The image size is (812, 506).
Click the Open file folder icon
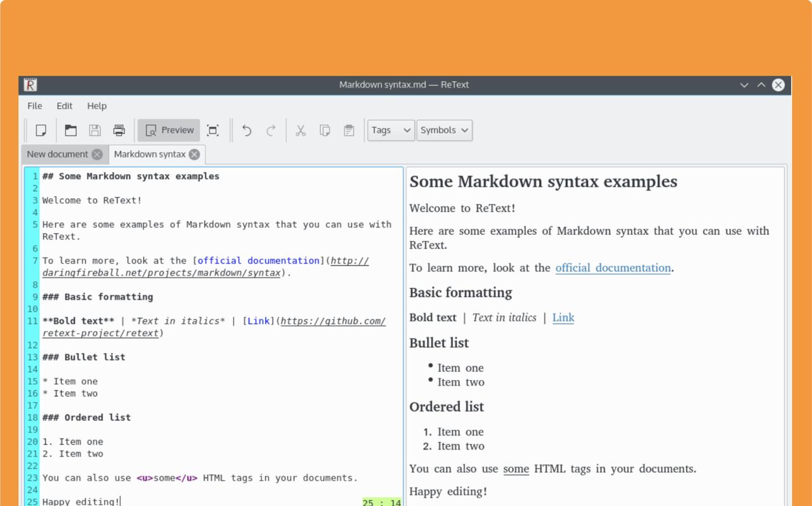tap(71, 130)
